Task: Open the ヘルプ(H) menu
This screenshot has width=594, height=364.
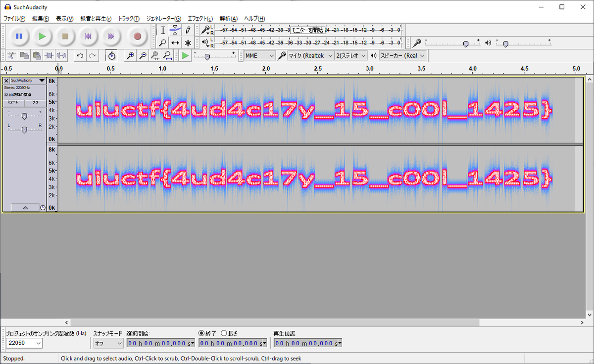Action: coord(254,18)
